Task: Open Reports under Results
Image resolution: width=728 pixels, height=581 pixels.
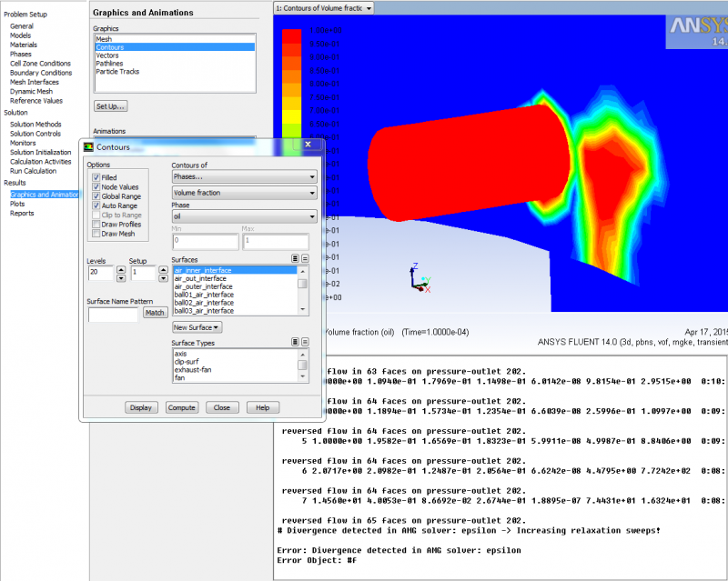Action: click(x=22, y=213)
